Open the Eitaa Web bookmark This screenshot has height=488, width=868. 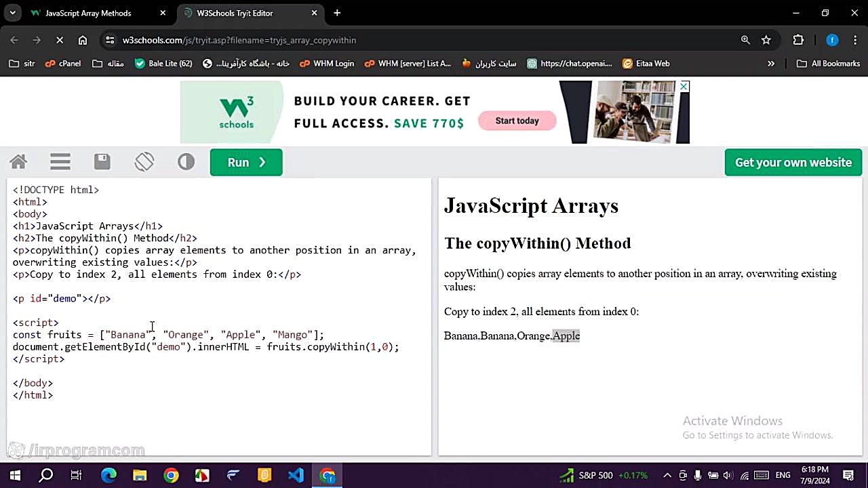pyautogui.click(x=646, y=63)
